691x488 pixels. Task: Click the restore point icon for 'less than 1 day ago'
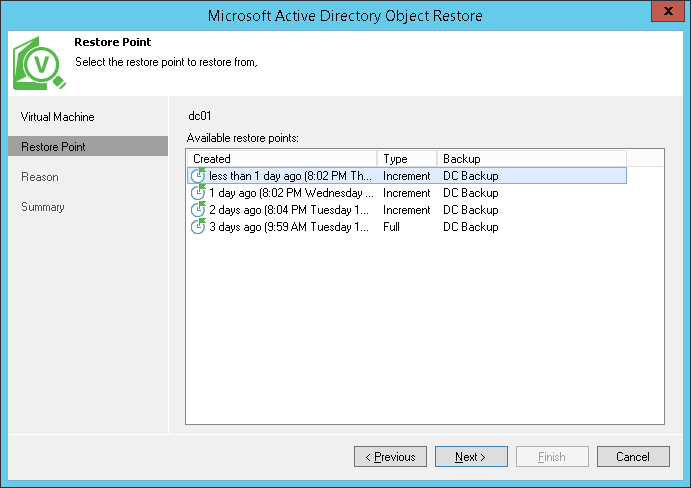[x=198, y=176]
